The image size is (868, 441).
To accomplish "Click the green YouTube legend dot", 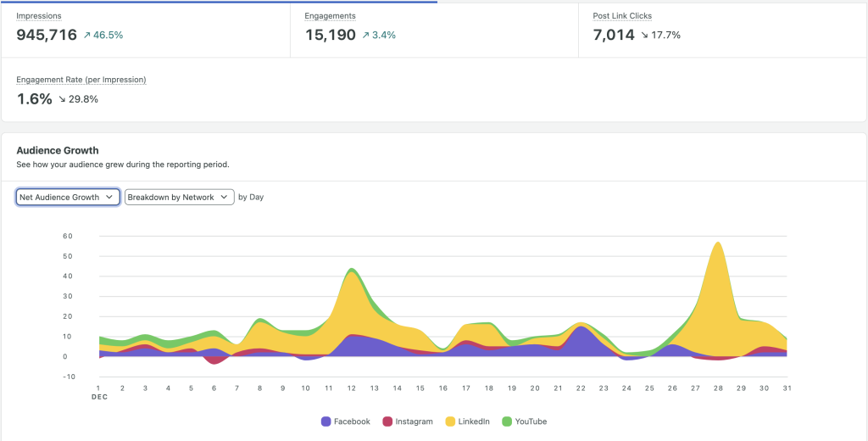I will (x=507, y=421).
